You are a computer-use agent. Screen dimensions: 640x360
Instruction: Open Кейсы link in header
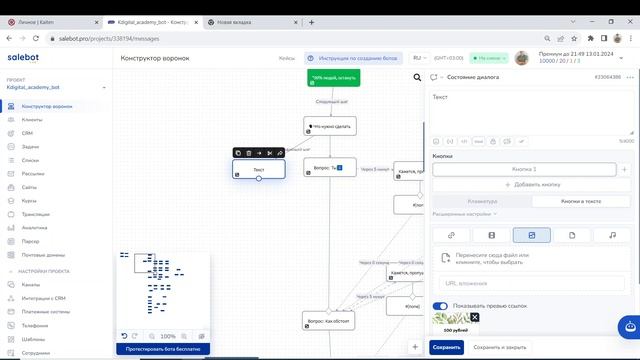pos(287,58)
